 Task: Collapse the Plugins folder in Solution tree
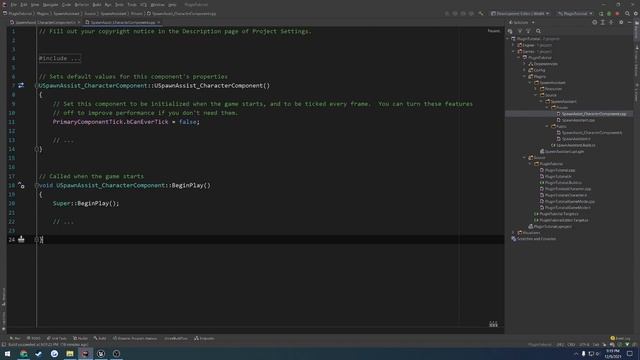525,76
